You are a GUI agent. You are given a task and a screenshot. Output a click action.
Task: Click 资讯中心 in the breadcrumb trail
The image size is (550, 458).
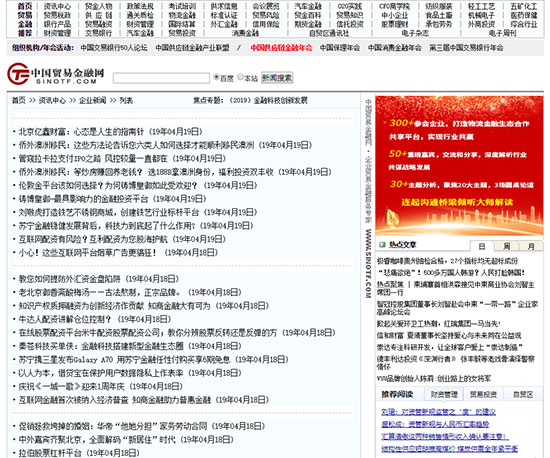52,101
